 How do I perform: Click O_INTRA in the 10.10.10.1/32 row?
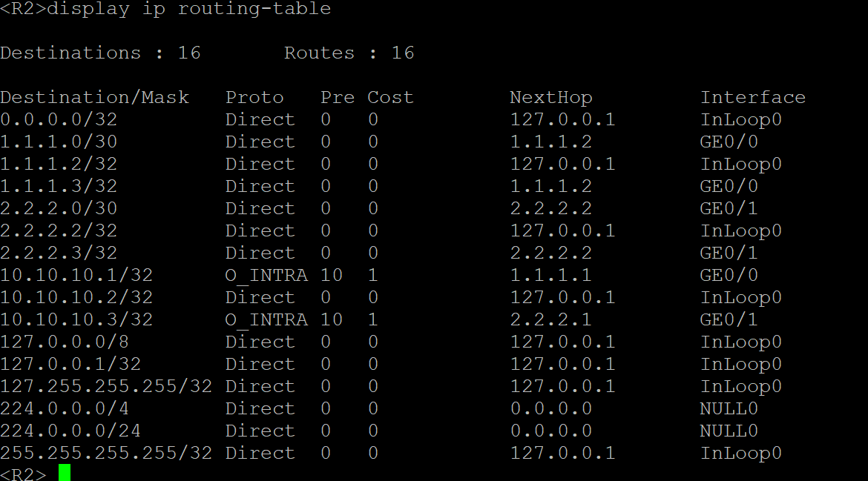[266, 276]
